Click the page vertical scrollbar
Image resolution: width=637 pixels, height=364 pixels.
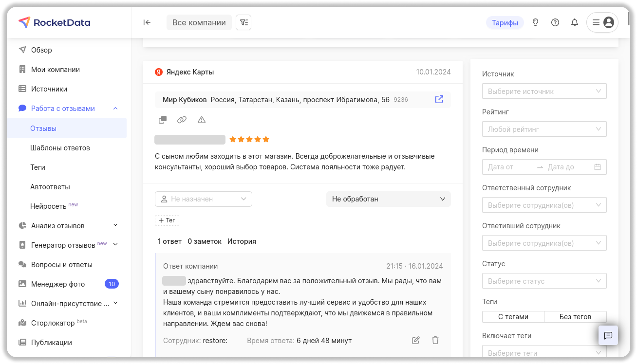[629, 18]
